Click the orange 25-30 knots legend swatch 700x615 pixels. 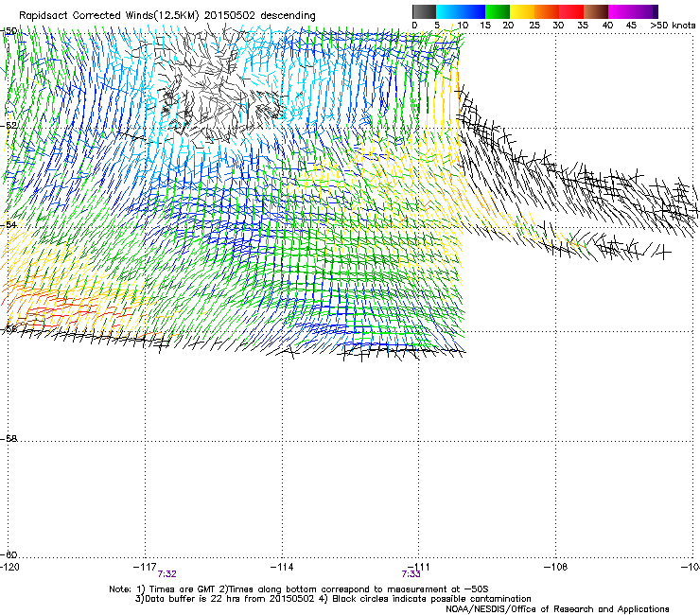(547, 11)
